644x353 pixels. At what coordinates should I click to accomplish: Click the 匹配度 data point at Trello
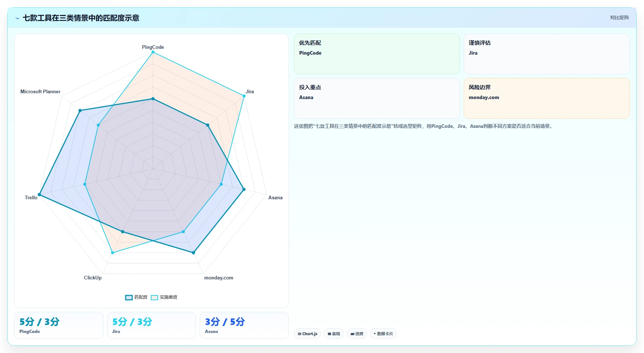click(39, 195)
